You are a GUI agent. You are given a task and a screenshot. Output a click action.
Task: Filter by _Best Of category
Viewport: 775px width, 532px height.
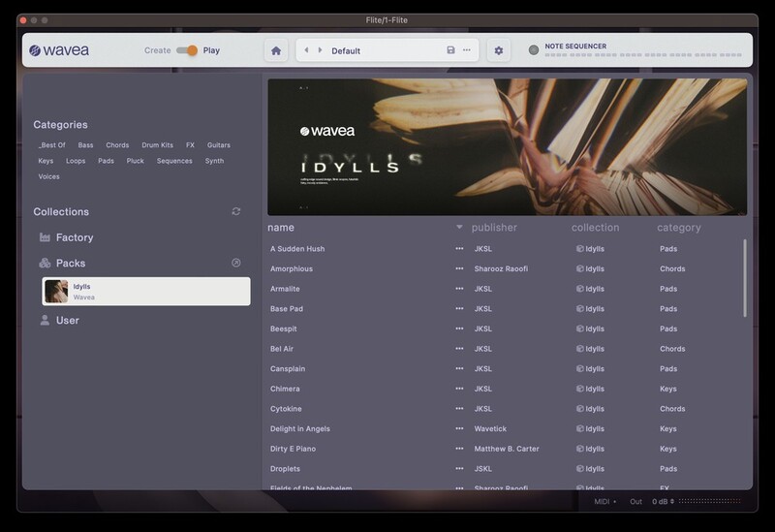[52, 144]
